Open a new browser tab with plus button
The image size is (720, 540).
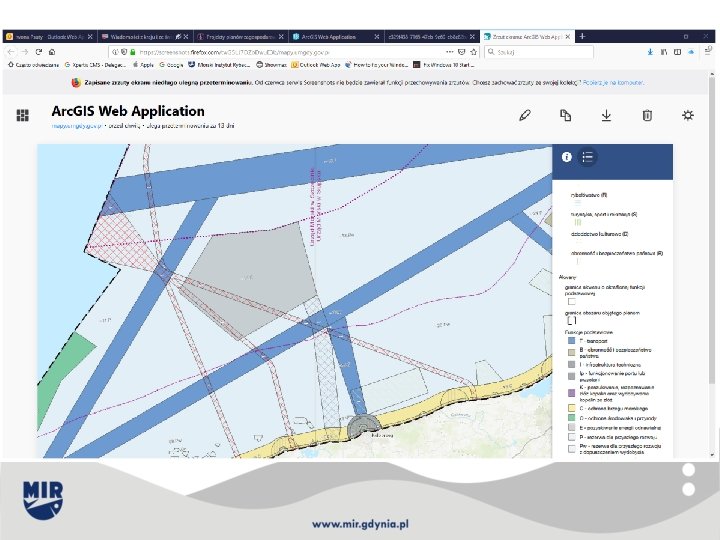point(582,36)
